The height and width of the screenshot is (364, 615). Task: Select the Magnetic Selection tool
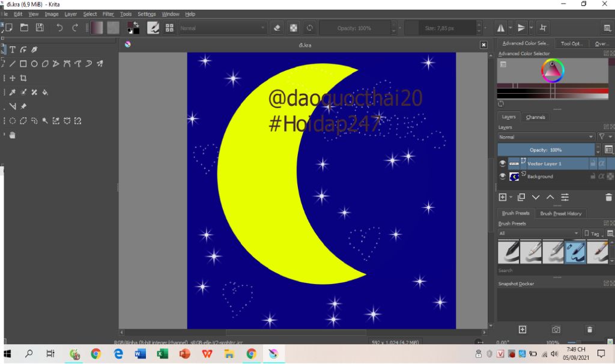coord(78,121)
